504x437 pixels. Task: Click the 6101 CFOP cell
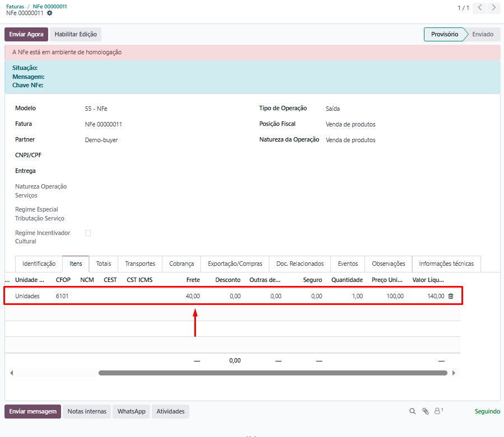point(62,296)
